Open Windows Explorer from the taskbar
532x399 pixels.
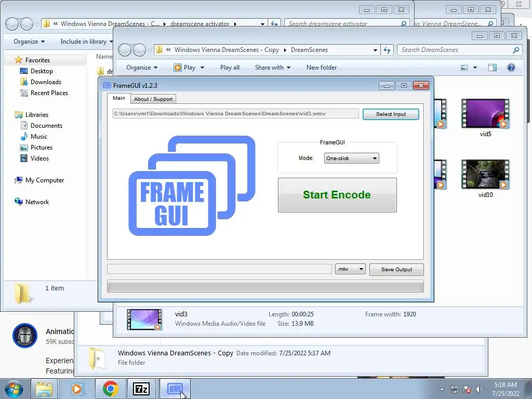pos(44,389)
